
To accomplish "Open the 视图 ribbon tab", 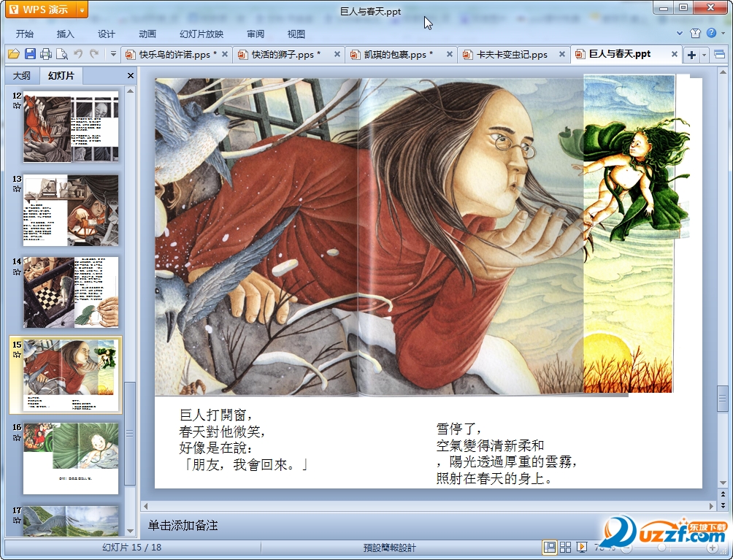I will (296, 34).
